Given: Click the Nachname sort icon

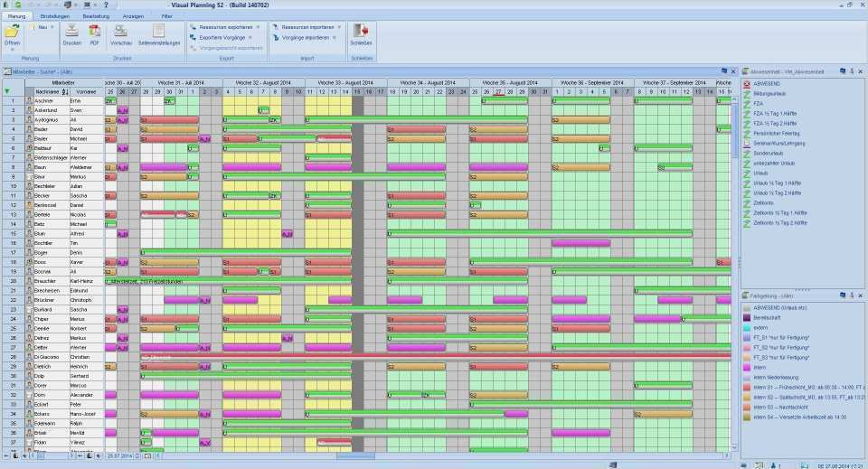Looking at the screenshot, I should (x=65, y=91).
